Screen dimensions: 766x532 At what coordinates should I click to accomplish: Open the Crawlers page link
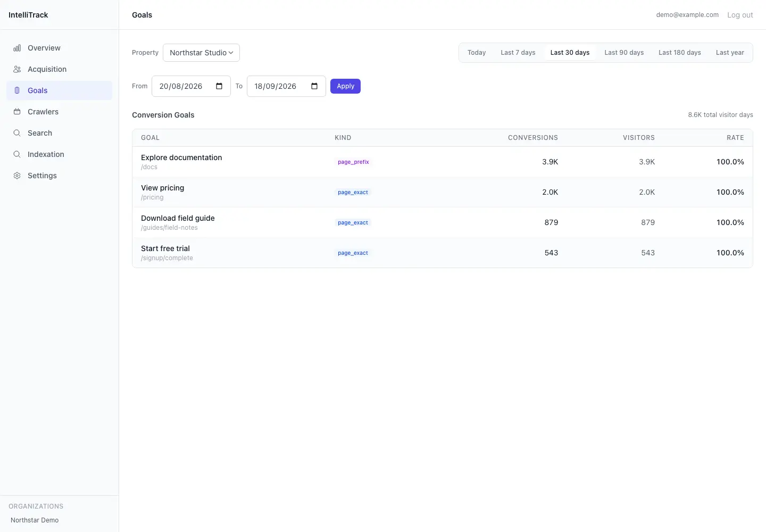pyautogui.click(x=60, y=112)
